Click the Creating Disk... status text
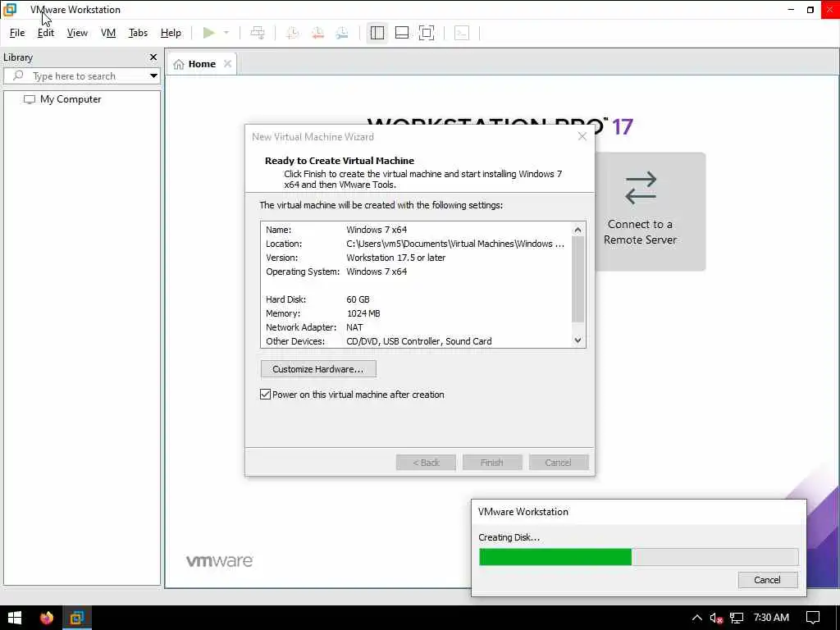Screen dimensions: 840x630 point(509,537)
